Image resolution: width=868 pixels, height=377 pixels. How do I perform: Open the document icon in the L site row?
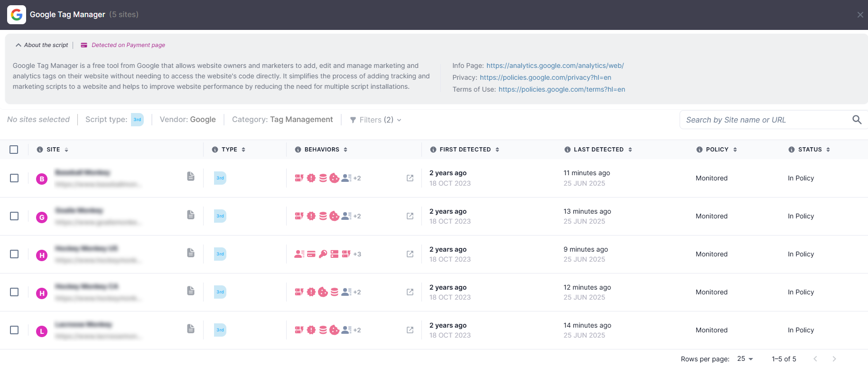tap(191, 329)
